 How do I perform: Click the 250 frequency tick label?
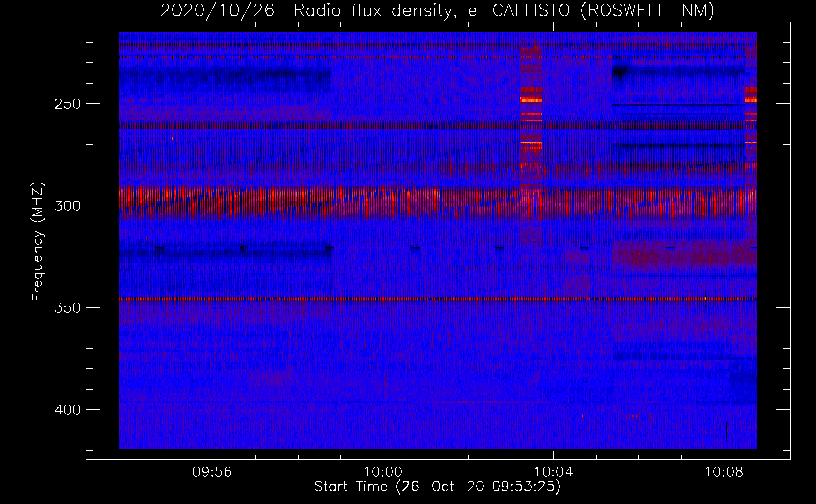(68, 104)
